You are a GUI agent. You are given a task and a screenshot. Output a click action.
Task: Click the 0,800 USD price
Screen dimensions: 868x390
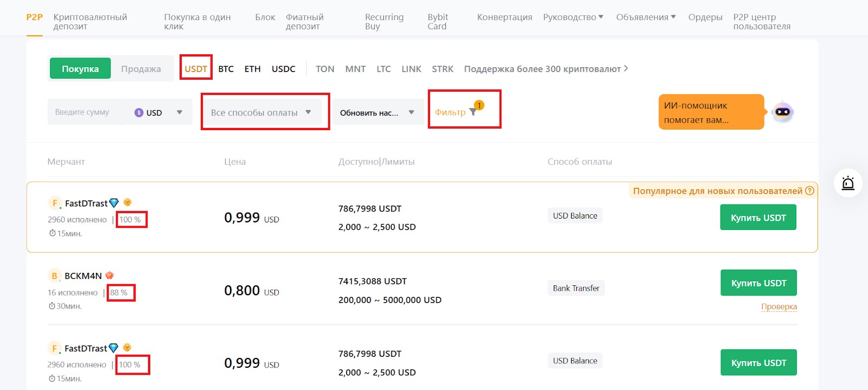(x=252, y=291)
